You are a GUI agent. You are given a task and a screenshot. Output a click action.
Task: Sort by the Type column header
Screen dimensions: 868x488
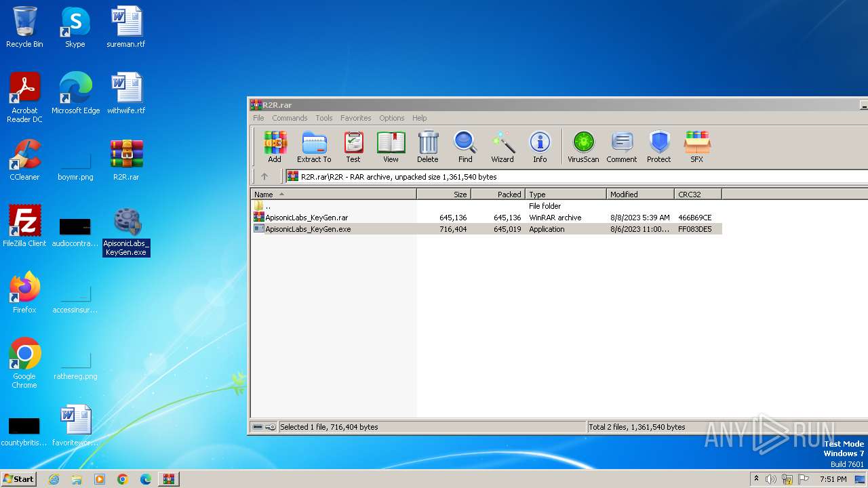point(566,194)
